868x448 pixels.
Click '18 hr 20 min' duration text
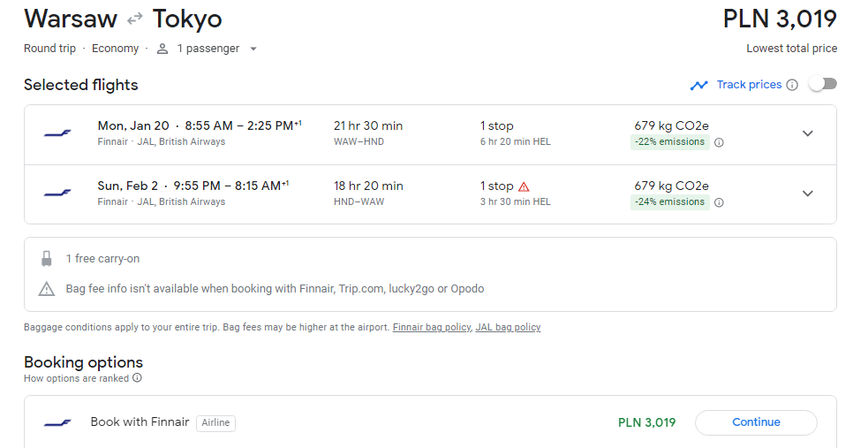tap(368, 186)
